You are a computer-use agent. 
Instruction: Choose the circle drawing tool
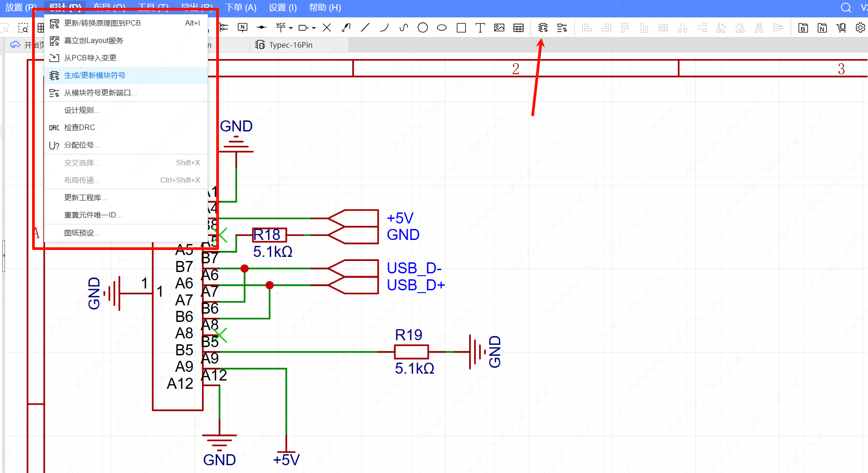423,28
